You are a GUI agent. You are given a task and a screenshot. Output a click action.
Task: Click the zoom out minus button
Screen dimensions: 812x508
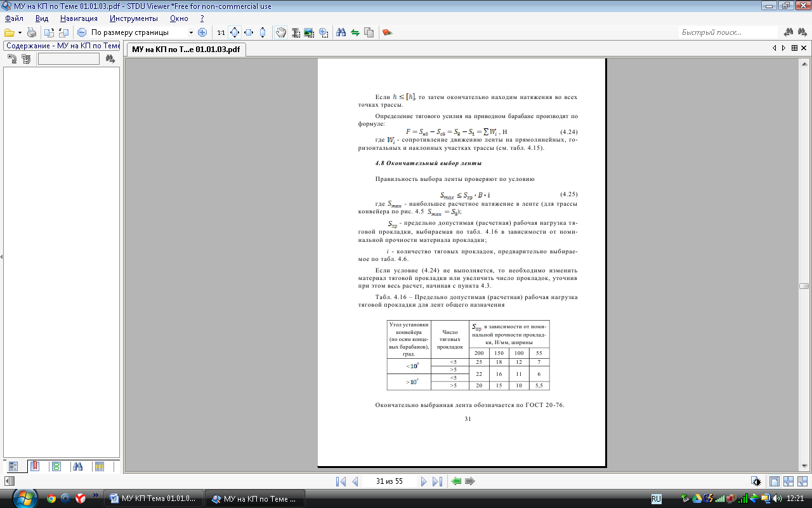[82, 32]
